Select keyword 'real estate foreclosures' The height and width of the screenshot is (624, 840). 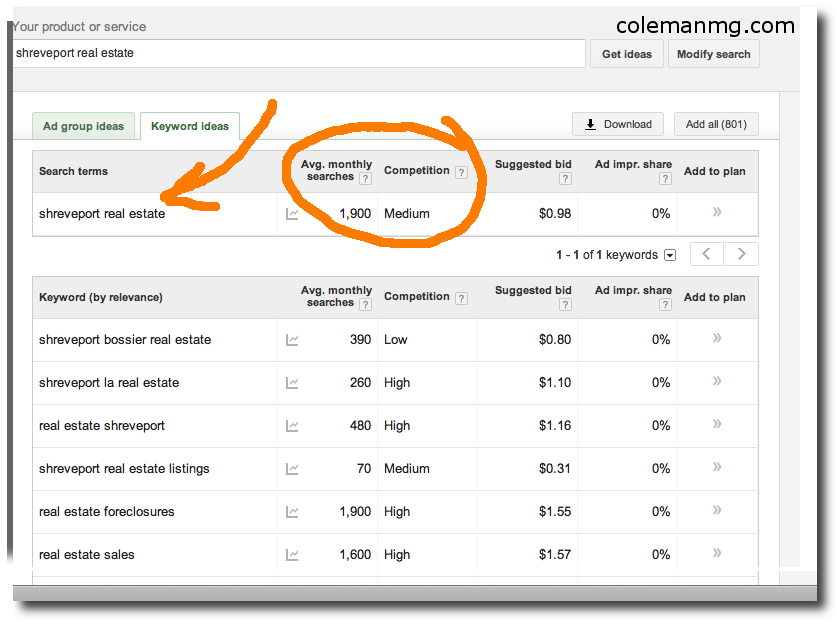107,512
